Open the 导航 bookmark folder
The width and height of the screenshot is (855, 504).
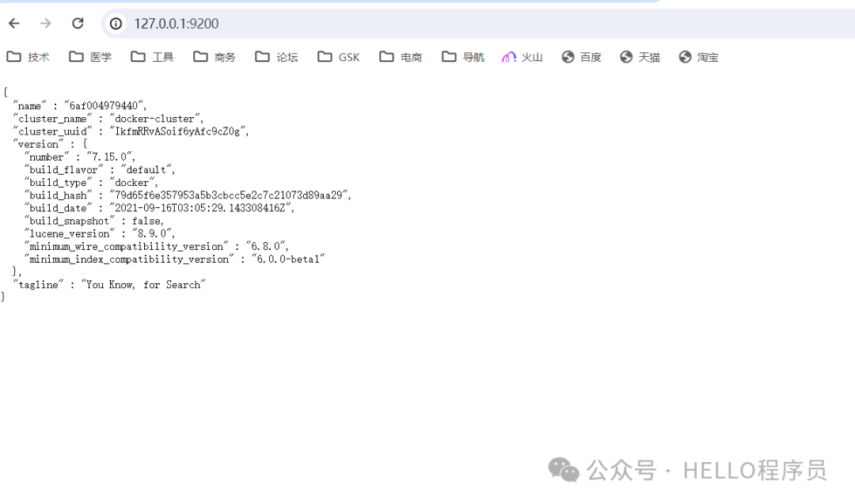coord(463,57)
